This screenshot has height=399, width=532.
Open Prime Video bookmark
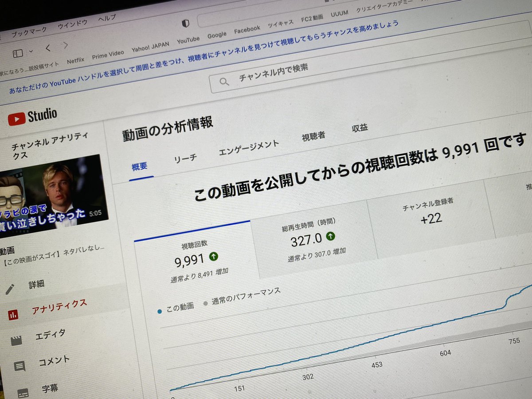(x=108, y=55)
